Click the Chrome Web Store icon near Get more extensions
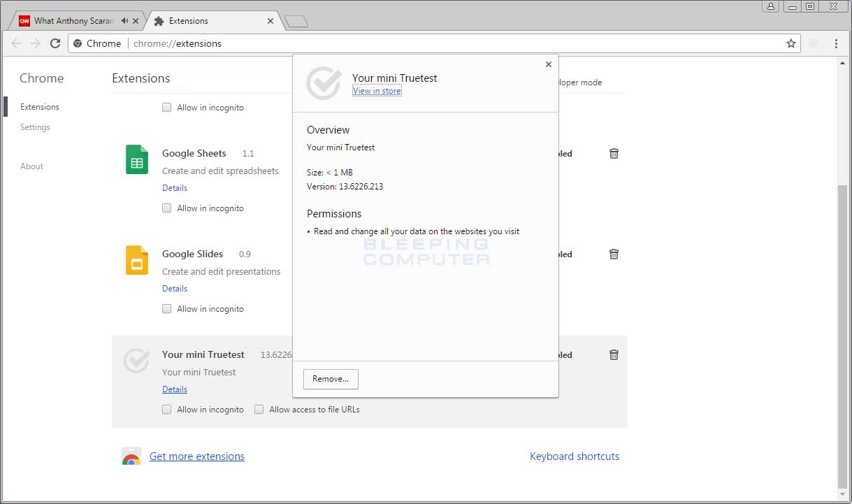This screenshot has height=504, width=852. (130, 456)
